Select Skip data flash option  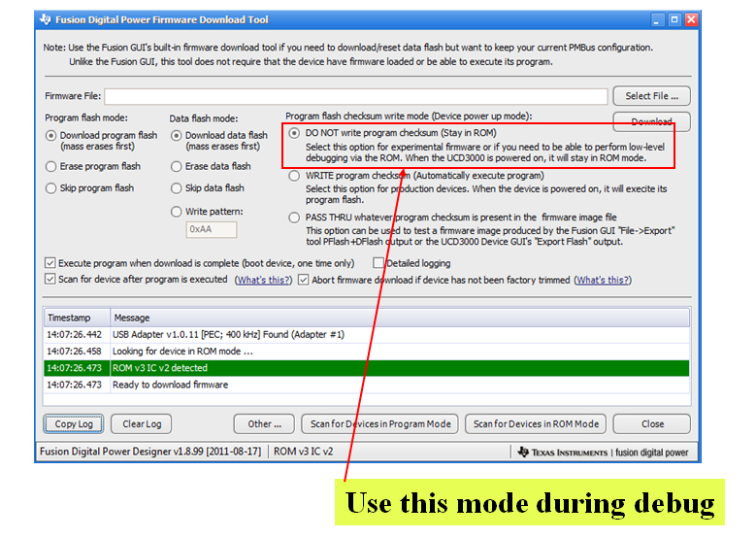[177, 188]
